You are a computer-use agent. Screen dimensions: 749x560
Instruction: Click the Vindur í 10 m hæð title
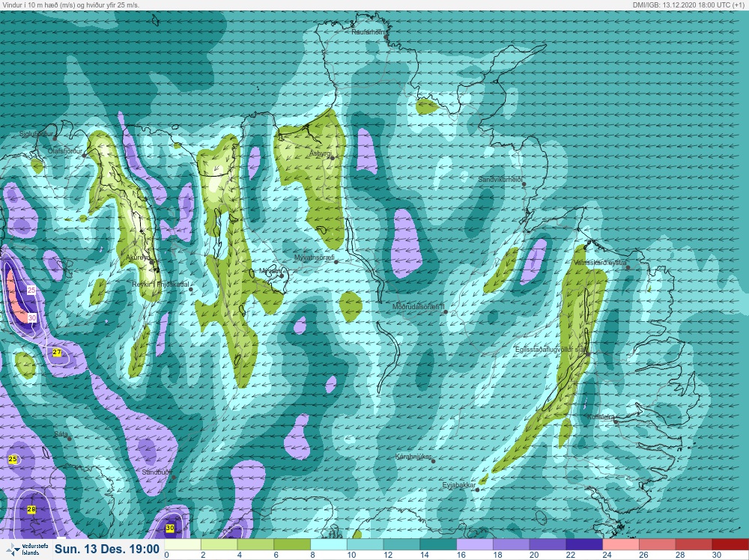pyautogui.click(x=70, y=4)
